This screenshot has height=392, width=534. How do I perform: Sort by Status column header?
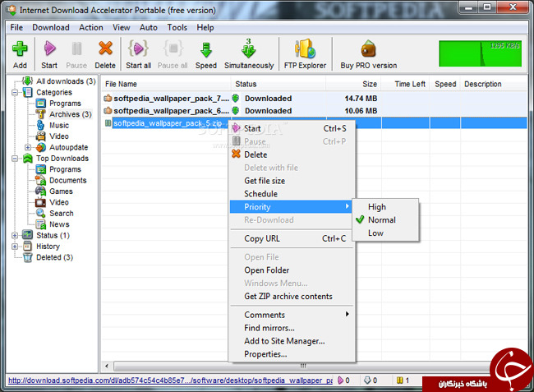click(279, 84)
